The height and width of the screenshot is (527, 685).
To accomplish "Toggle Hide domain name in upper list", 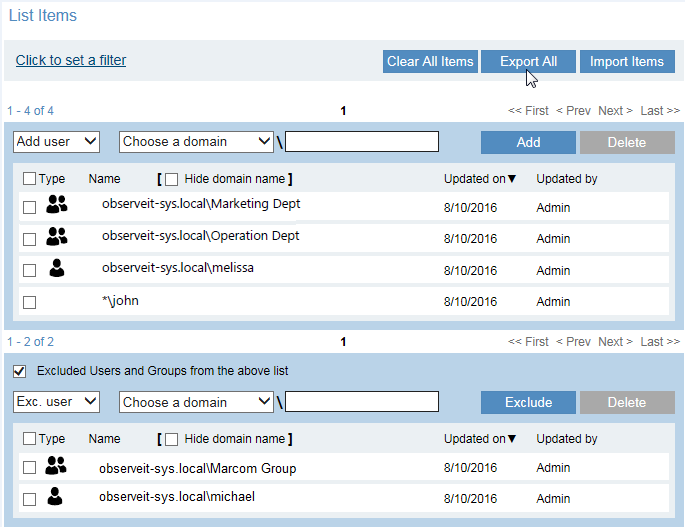I will pyautogui.click(x=172, y=179).
